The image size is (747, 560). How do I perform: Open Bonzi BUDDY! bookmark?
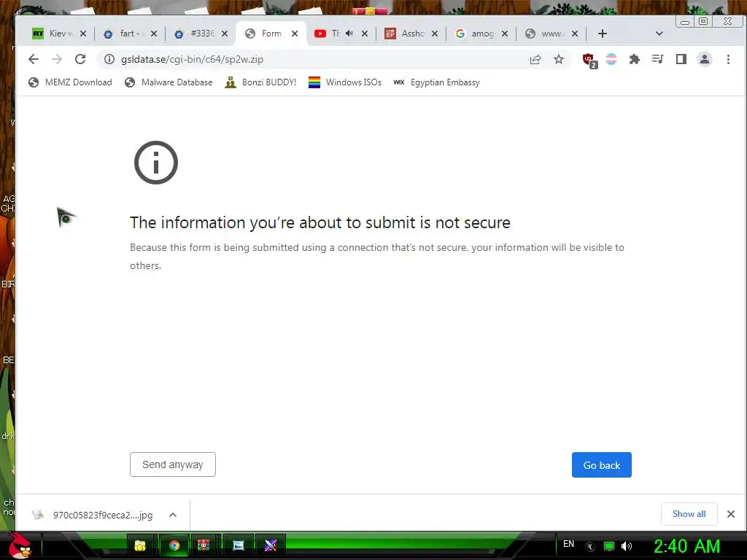coord(260,82)
